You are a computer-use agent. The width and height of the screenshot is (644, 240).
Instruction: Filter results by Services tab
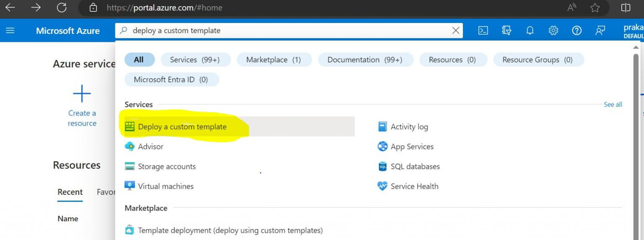[195, 60]
